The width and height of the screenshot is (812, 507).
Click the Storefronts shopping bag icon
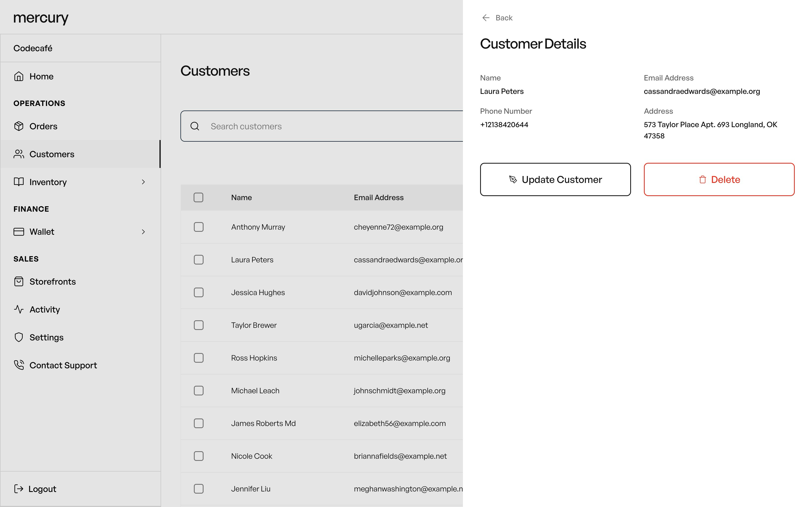[19, 281]
